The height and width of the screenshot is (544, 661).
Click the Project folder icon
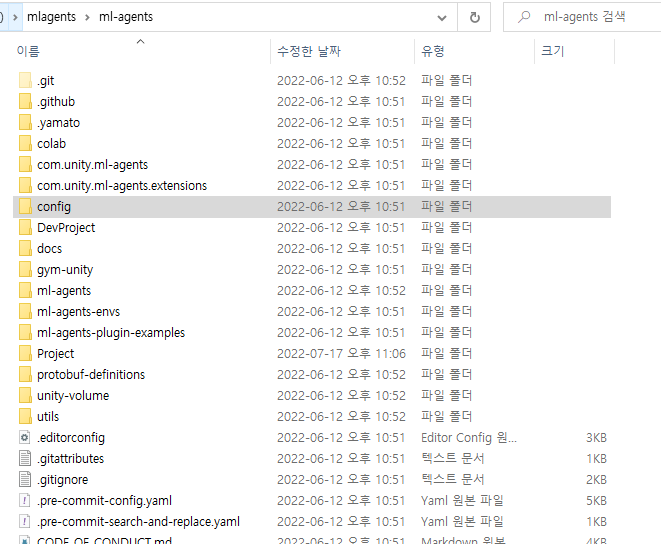(x=25, y=353)
